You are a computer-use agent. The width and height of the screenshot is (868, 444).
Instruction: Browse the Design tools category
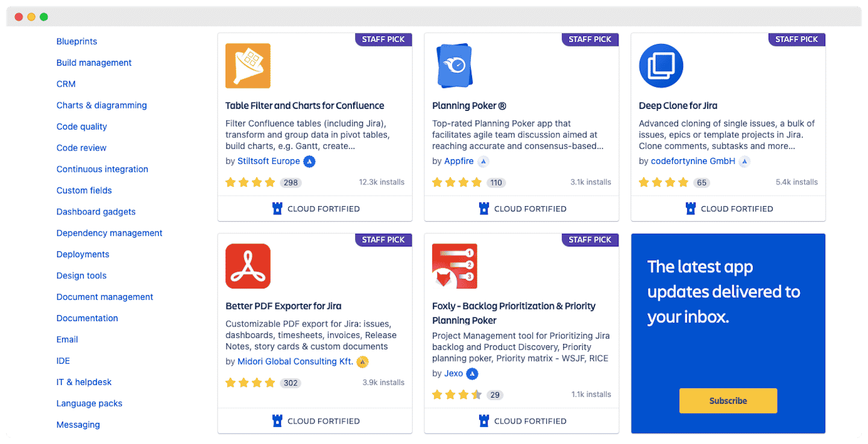81,275
